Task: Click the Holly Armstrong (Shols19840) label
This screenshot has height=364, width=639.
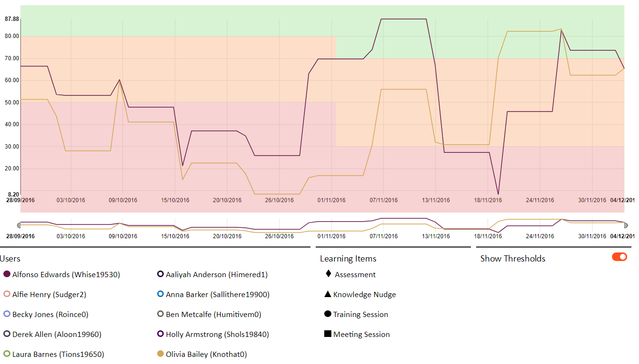Action: pyautogui.click(x=217, y=334)
